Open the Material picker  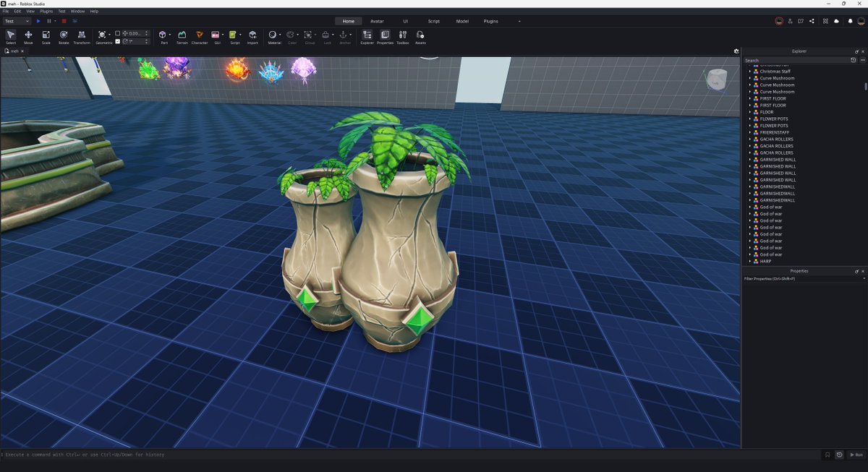(x=273, y=35)
